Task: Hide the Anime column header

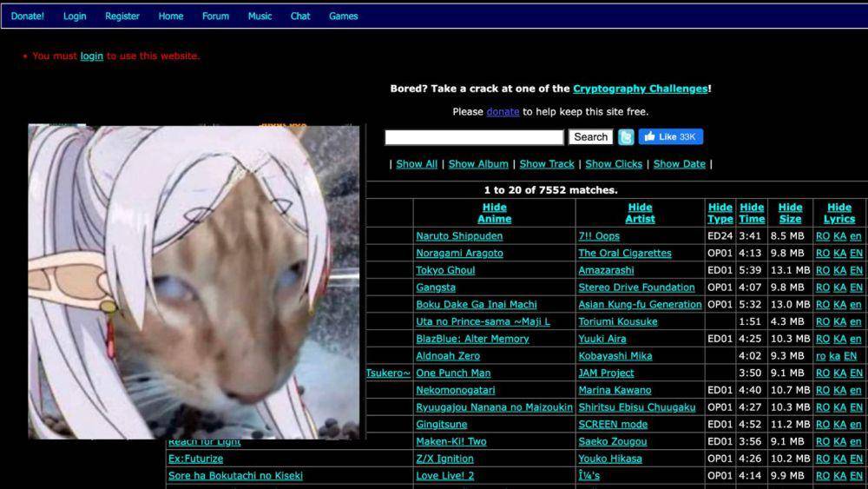Action: click(495, 213)
